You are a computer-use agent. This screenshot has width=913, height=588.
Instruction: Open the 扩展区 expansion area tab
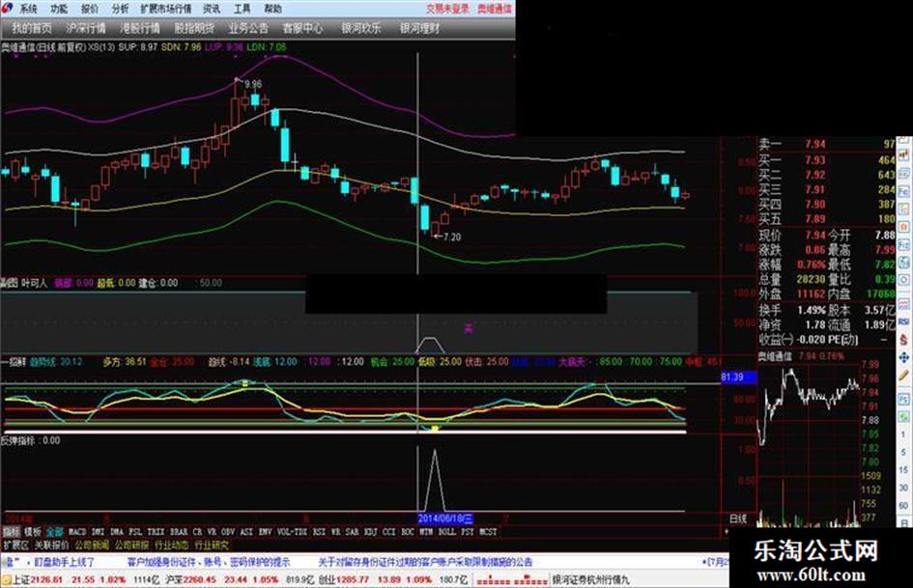(15, 546)
